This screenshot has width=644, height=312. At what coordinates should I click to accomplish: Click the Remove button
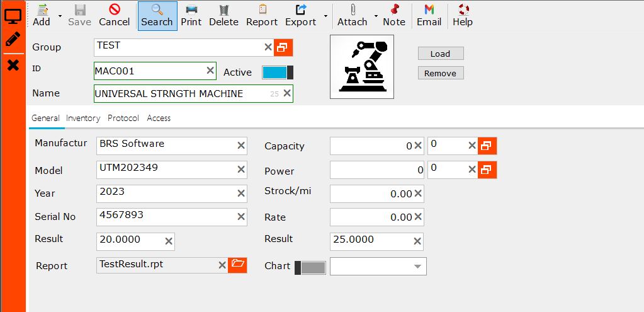point(441,73)
